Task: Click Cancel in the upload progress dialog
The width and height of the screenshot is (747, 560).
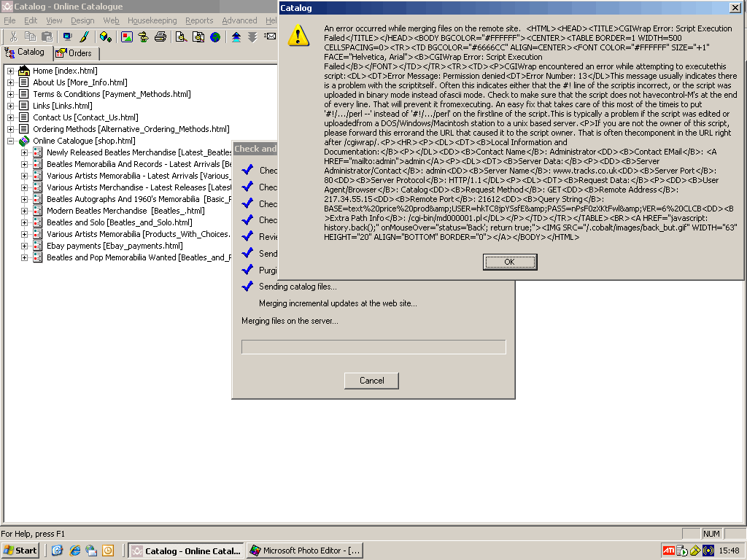Action: pos(371,380)
